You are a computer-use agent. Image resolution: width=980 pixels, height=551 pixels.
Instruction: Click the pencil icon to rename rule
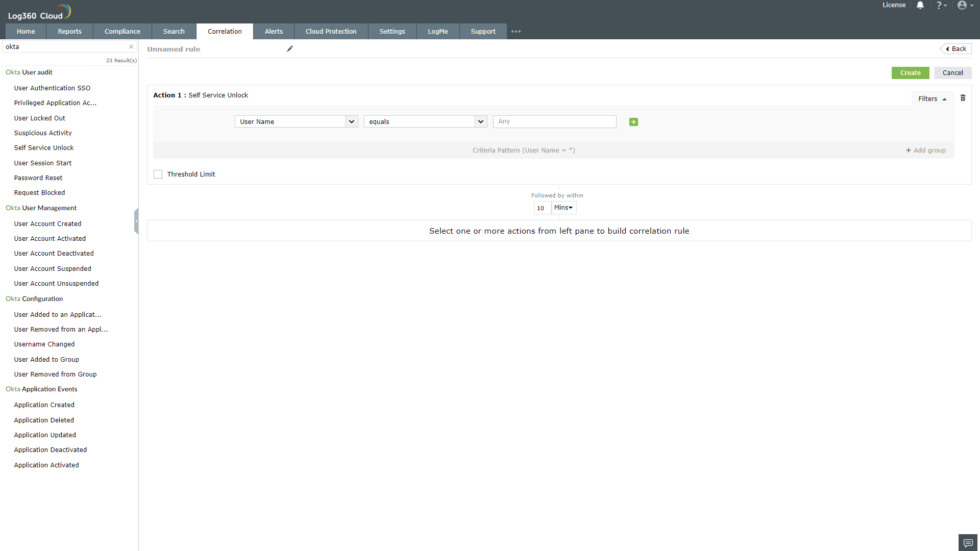coord(290,49)
